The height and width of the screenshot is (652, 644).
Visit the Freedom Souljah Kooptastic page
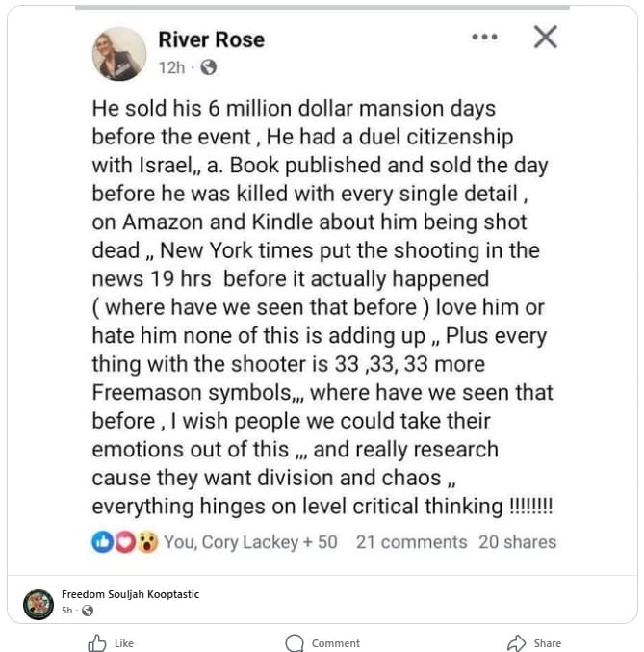pyautogui.click(x=130, y=594)
